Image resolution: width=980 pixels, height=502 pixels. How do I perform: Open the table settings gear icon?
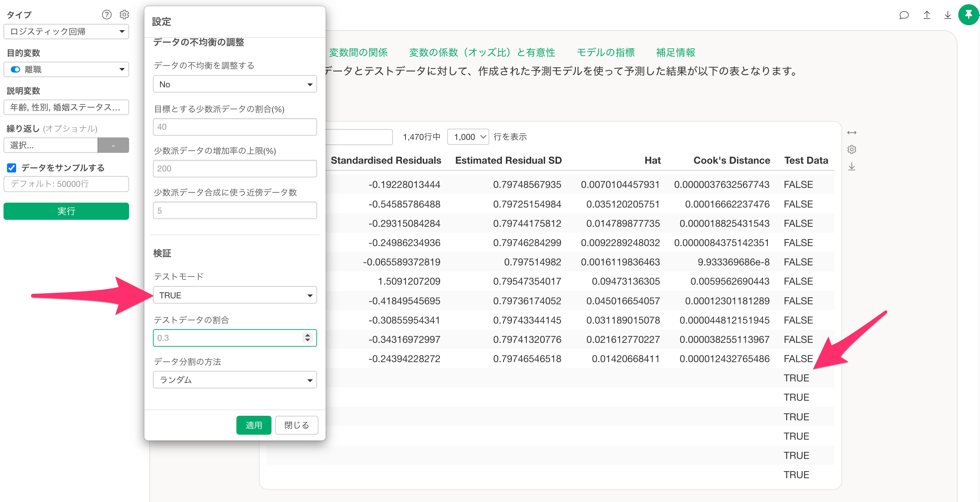pos(852,149)
